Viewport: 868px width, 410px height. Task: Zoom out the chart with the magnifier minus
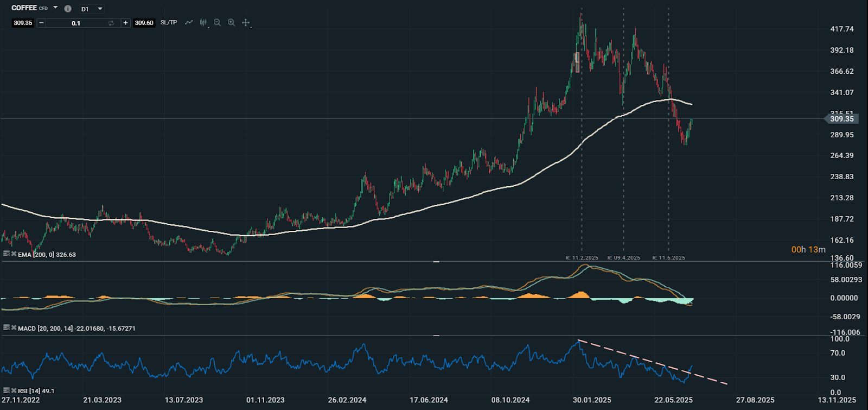click(217, 22)
